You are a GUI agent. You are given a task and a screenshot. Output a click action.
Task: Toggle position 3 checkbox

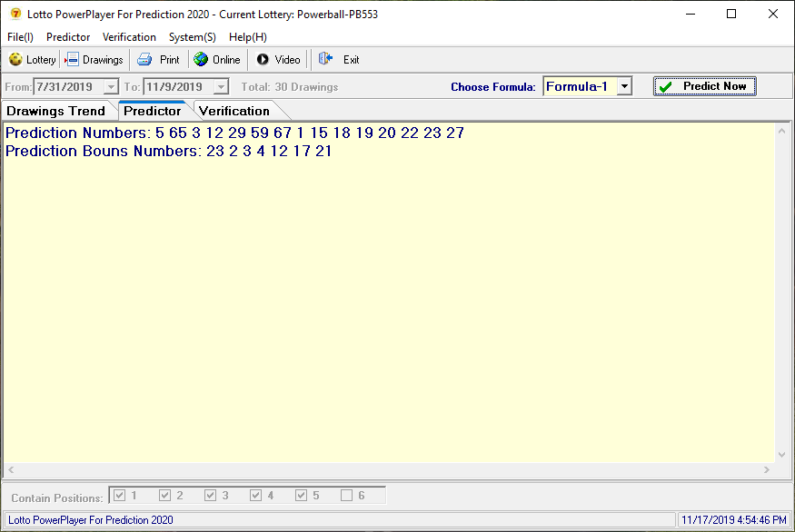(x=211, y=495)
